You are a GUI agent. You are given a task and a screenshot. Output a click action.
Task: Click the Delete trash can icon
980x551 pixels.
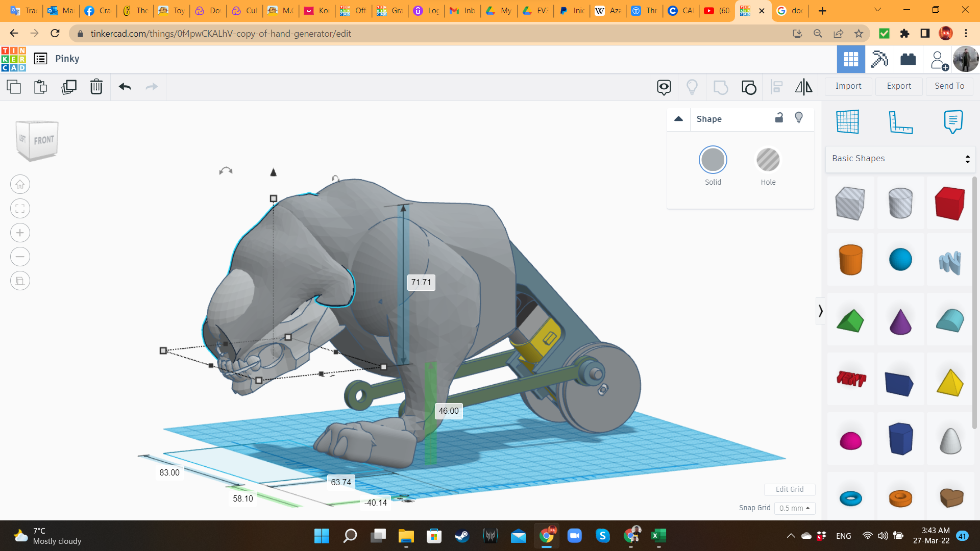[x=96, y=87]
